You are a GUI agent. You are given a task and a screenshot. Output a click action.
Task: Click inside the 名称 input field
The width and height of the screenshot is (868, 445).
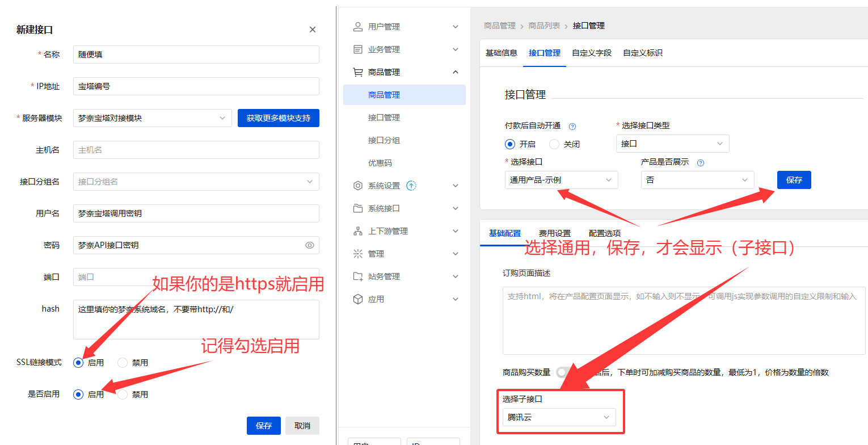196,54
